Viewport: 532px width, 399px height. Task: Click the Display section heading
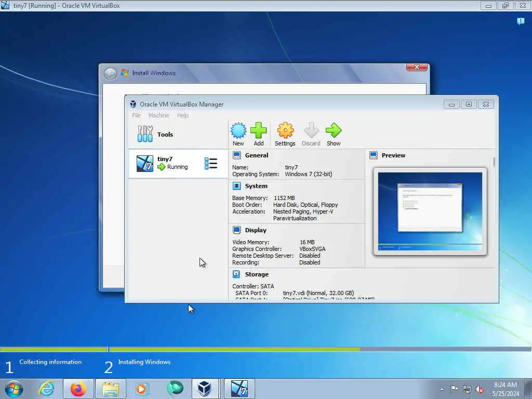pos(256,230)
